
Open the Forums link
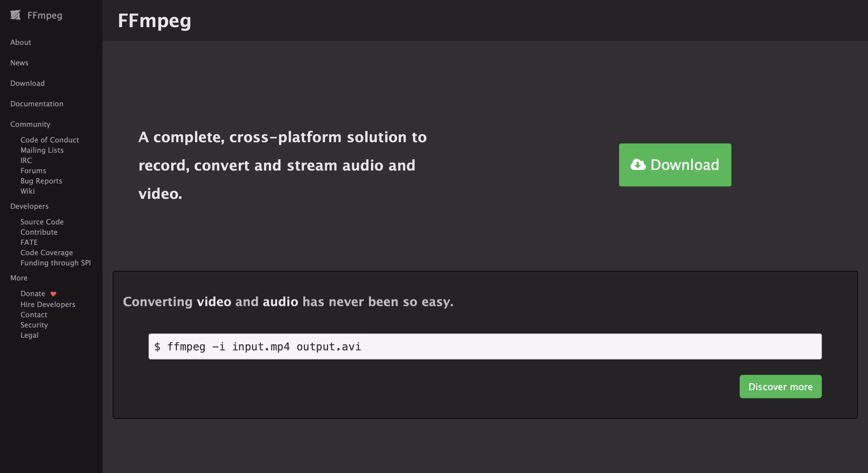(x=33, y=171)
